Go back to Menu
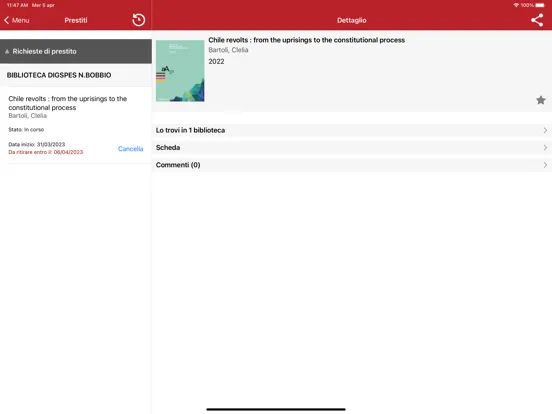 click(17, 20)
